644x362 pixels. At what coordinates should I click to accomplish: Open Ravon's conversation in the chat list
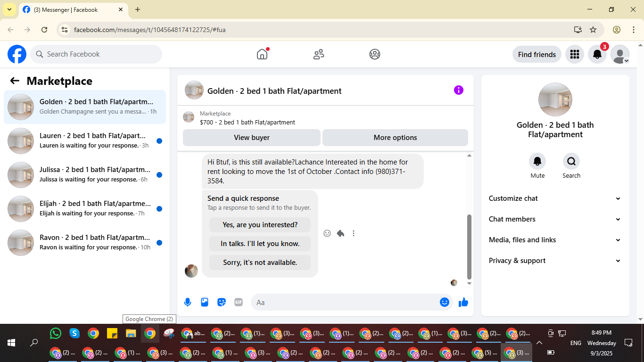[x=85, y=243]
